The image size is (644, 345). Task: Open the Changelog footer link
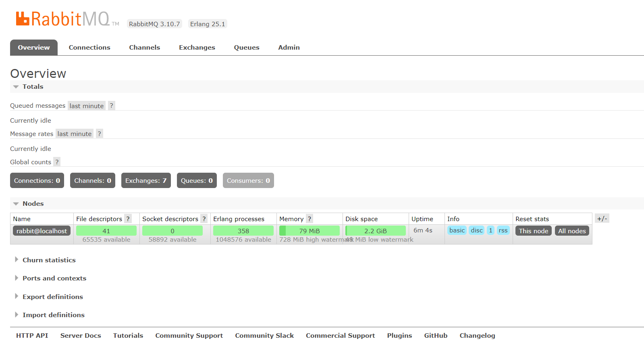click(477, 335)
